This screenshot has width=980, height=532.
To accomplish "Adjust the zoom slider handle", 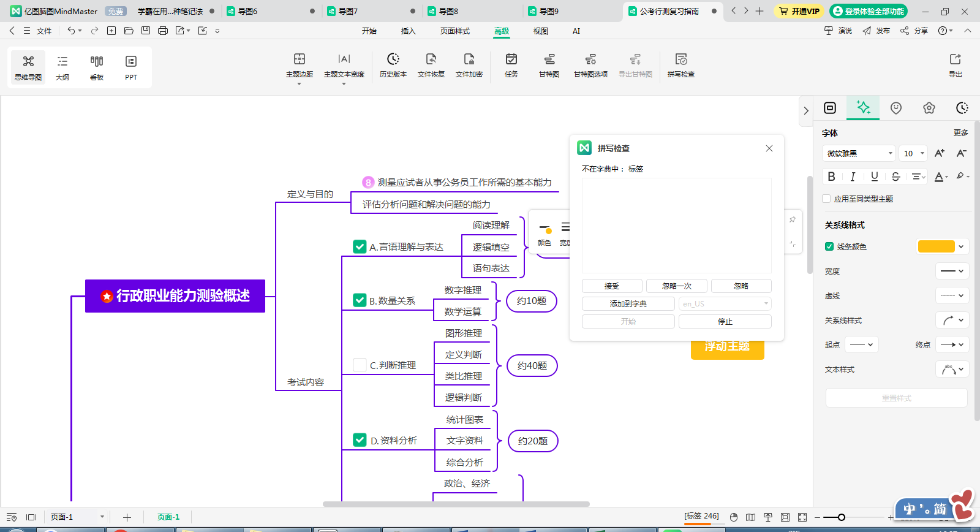I will pos(842,517).
